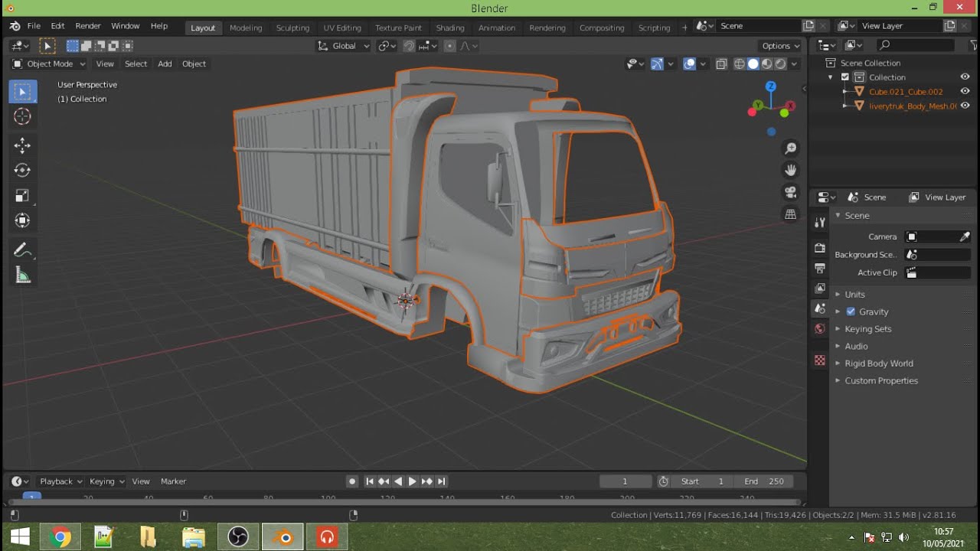Open the Render menu
This screenshot has height=551, width=980.
88,26
